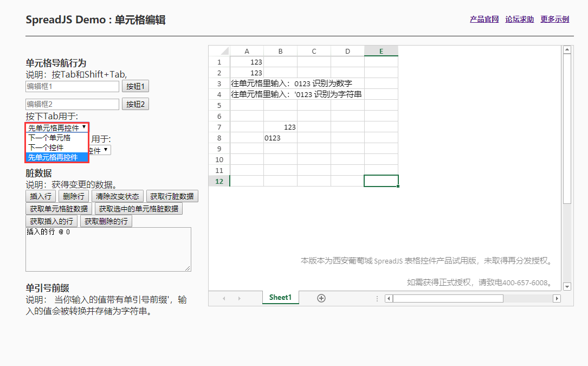Add a new sheet with plus icon
Viewport: 588px width, 366px height.
(x=321, y=298)
